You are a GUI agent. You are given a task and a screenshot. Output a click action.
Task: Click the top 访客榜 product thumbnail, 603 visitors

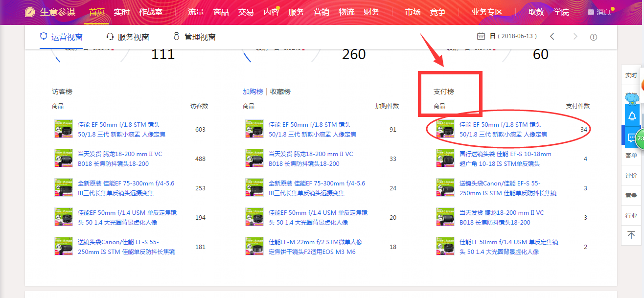(63, 129)
